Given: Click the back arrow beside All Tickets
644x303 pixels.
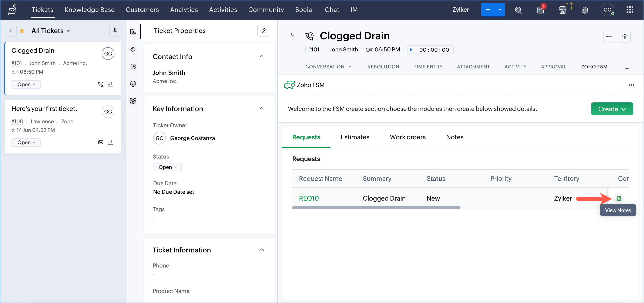Looking at the screenshot, I should click(x=11, y=31).
